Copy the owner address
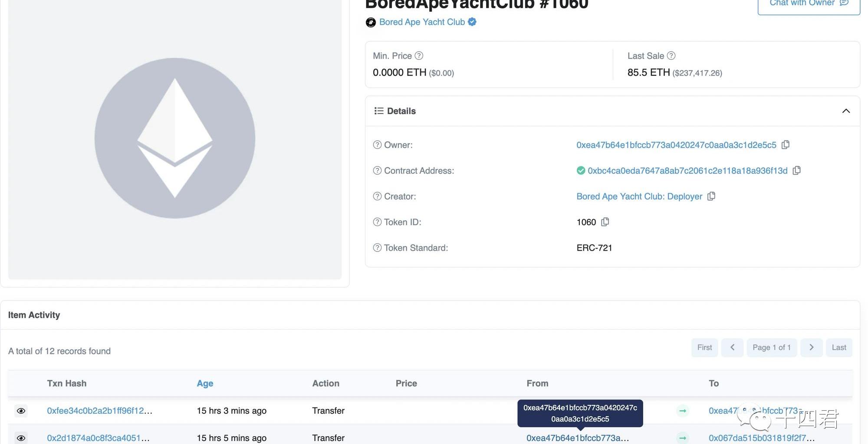The height and width of the screenshot is (444, 868). [x=785, y=145]
